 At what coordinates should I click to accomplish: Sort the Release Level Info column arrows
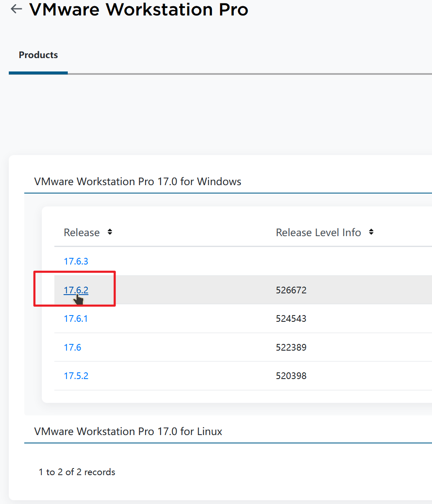pos(371,232)
